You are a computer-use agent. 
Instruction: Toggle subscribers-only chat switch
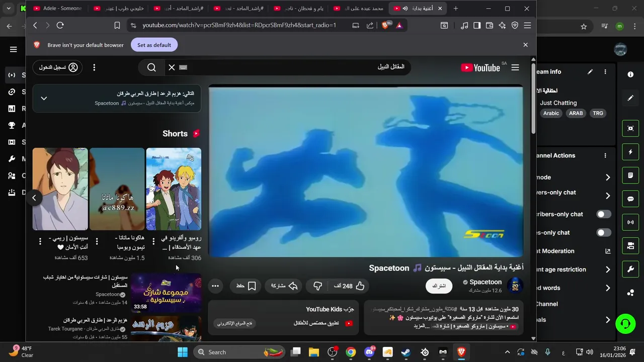point(604,214)
